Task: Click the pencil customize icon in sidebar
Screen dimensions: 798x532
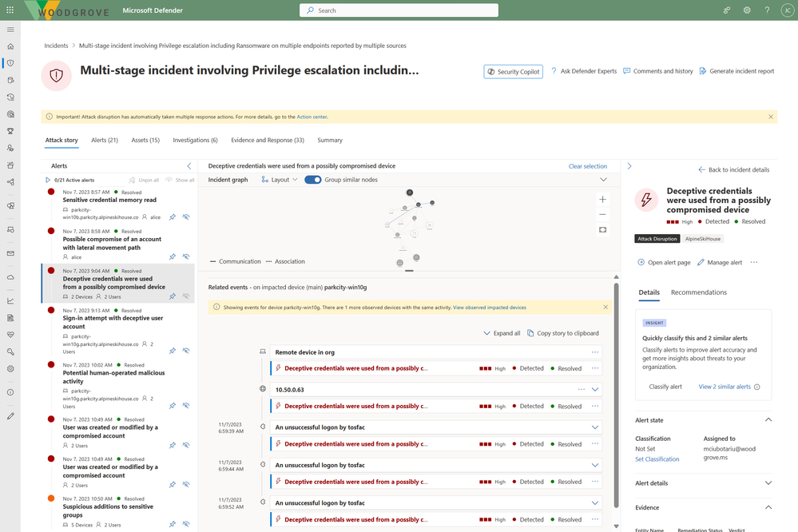Action: pos(10,416)
